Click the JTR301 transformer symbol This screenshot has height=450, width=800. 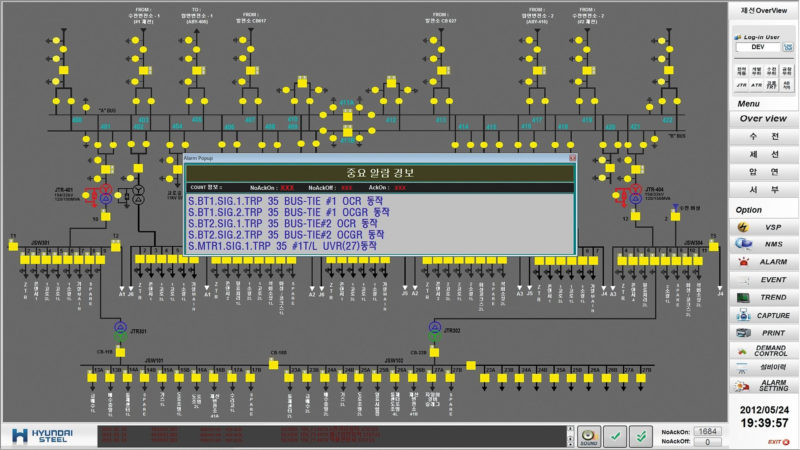(x=120, y=332)
